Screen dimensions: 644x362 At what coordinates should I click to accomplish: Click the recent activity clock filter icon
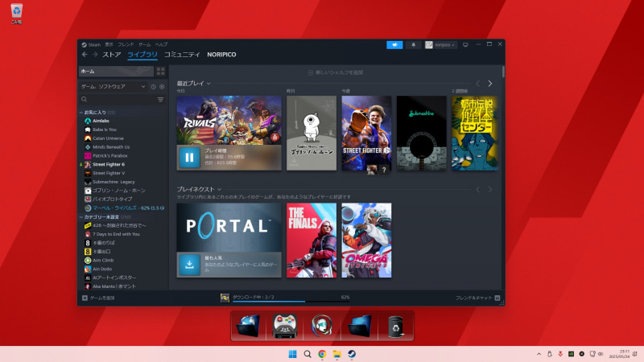pos(153,87)
